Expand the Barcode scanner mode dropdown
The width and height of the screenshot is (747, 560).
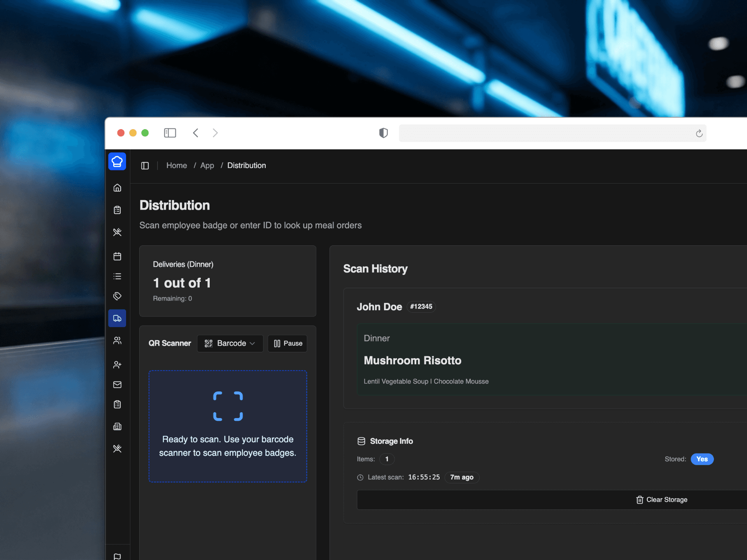click(230, 343)
